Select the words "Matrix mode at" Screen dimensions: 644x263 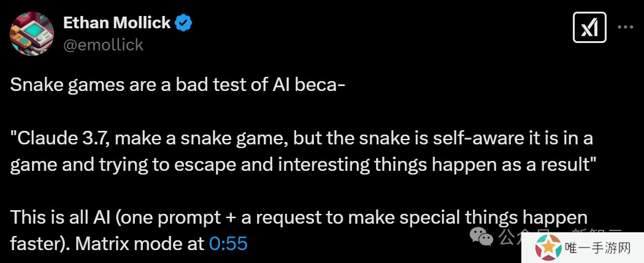[140, 244]
